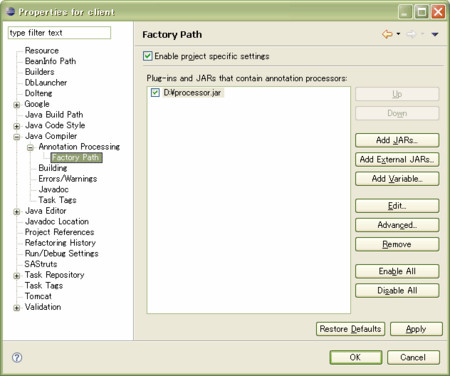This screenshot has width=450, height=376.
Task: Select Task Tags under Java Compiler
Action: (x=57, y=200)
